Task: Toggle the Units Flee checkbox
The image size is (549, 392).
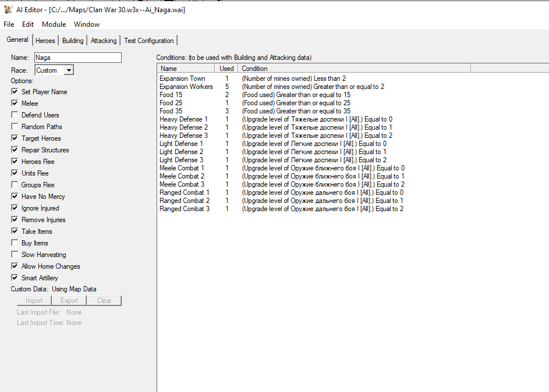Action: point(15,173)
